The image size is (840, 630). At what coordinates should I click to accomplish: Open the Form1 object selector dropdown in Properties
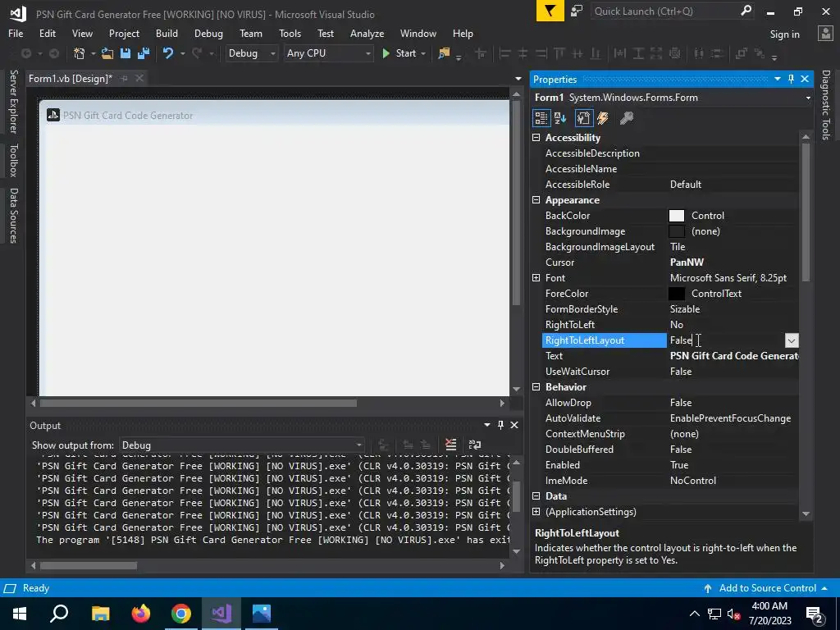[x=808, y=98]
